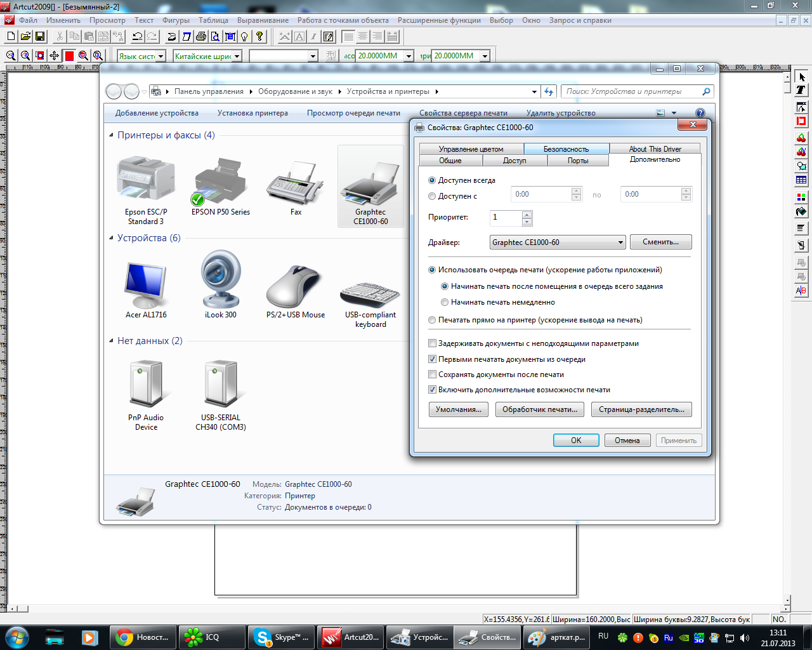Viewport: 812px width, 650px height.
Task: Click the yellow question mark help icon
Action: (x=259, y=37)
